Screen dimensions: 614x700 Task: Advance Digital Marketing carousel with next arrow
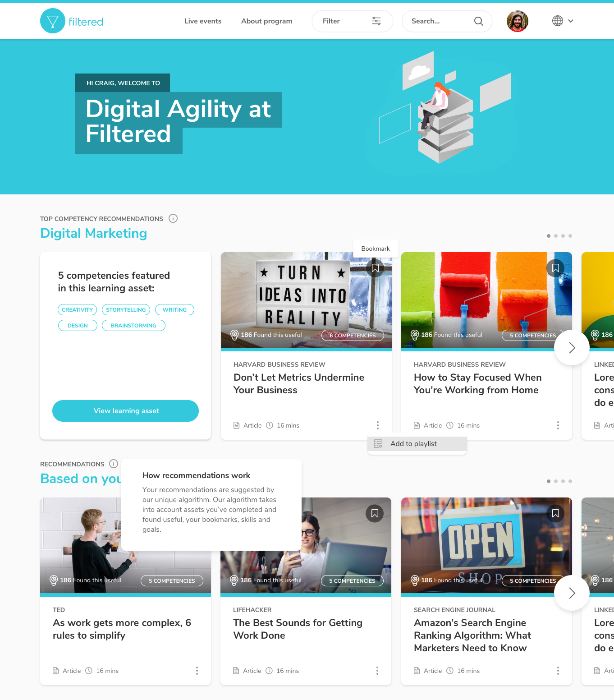pos(572,348)
